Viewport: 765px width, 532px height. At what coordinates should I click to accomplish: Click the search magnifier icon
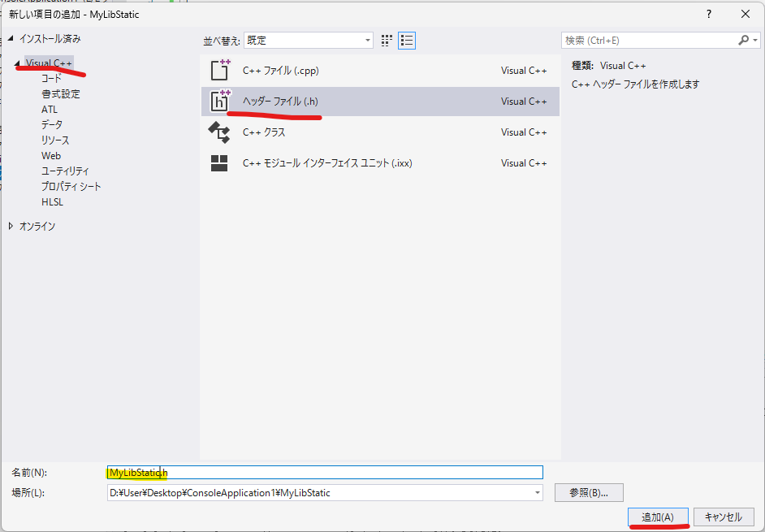click(x=744, y=40)
